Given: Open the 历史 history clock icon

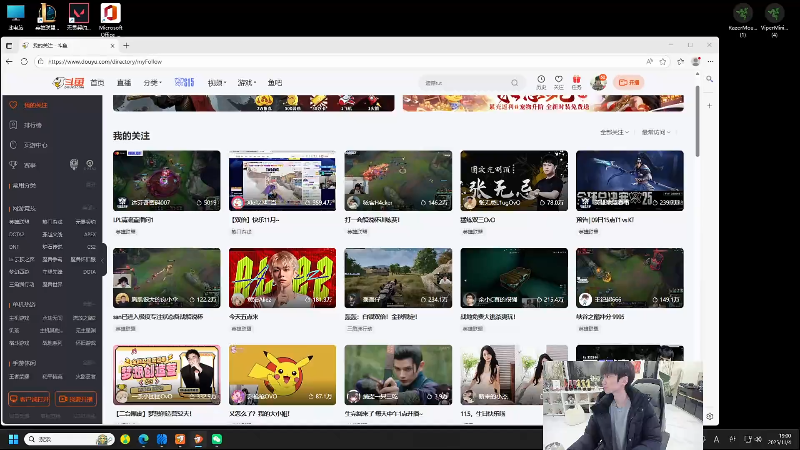Looking at the screenshot, I should tap(541, 82).
